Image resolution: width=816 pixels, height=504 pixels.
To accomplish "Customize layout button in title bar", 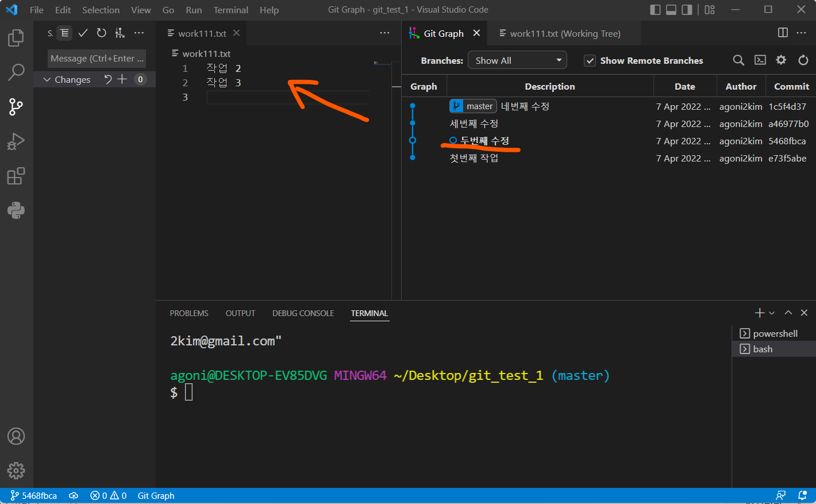I will [710, 10].
